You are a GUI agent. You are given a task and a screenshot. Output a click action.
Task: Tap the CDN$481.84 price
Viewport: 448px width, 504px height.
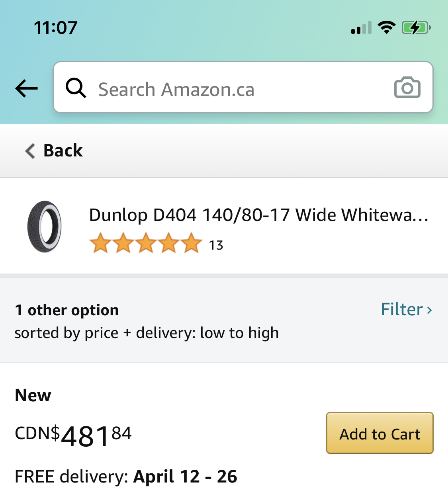[x=73, y=435]
